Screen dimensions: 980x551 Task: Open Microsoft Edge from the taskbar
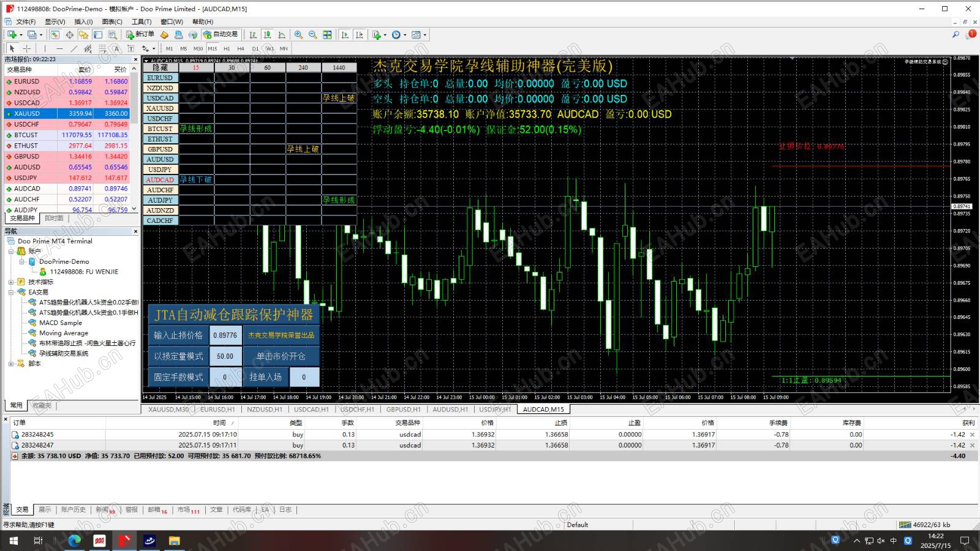tap(75, 541)
